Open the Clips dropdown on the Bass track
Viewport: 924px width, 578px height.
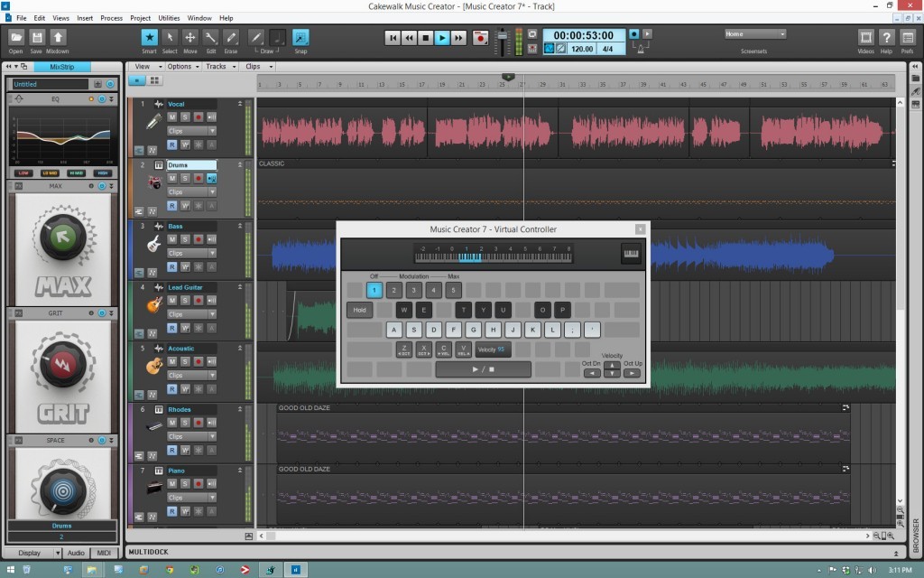tap(191, 253)
